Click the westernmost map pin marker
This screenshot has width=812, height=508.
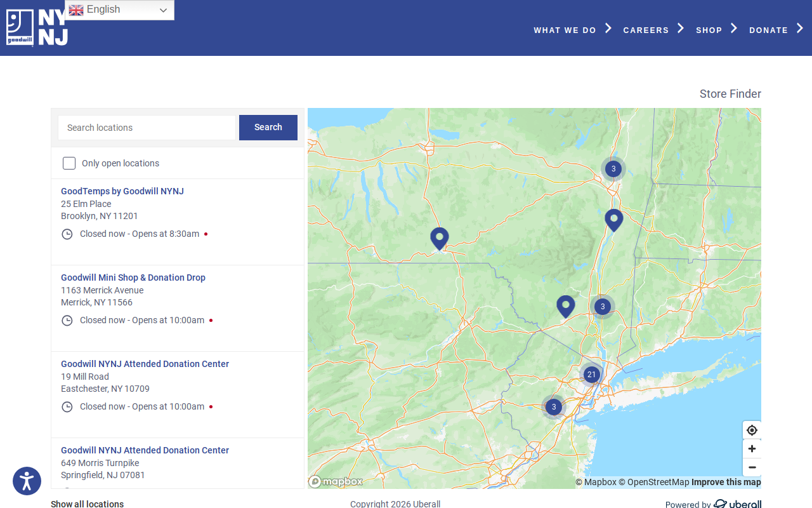click(440, 239)
